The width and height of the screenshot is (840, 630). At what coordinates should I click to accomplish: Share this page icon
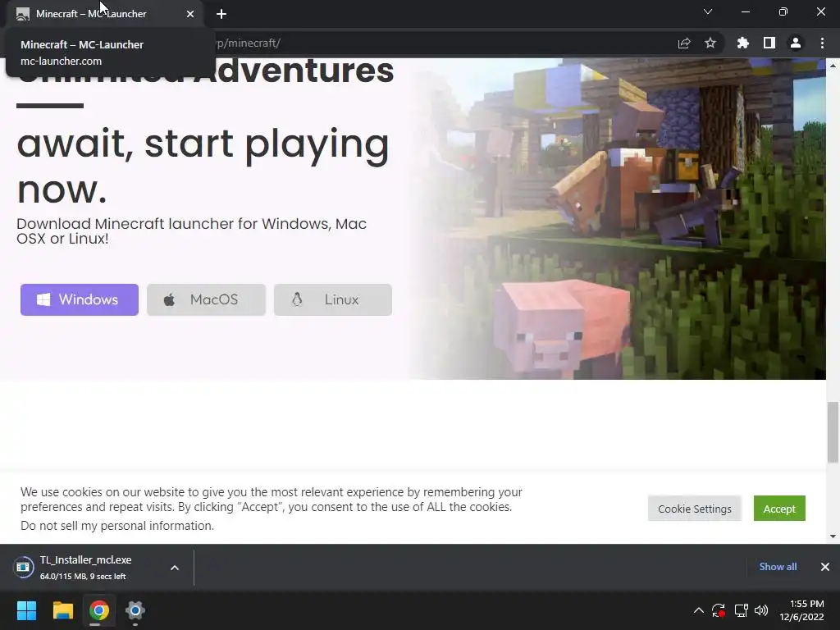[684, 43]
